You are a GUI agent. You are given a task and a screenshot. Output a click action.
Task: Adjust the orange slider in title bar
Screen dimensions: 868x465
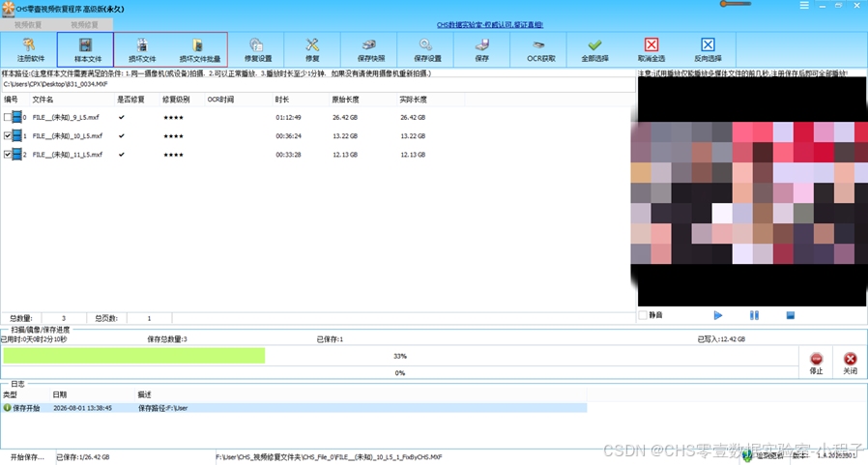click(x=736, y=4)
